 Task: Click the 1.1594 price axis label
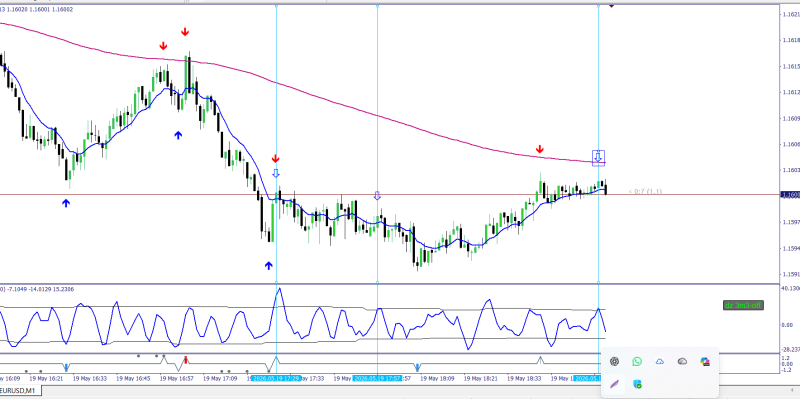[790, 248]
